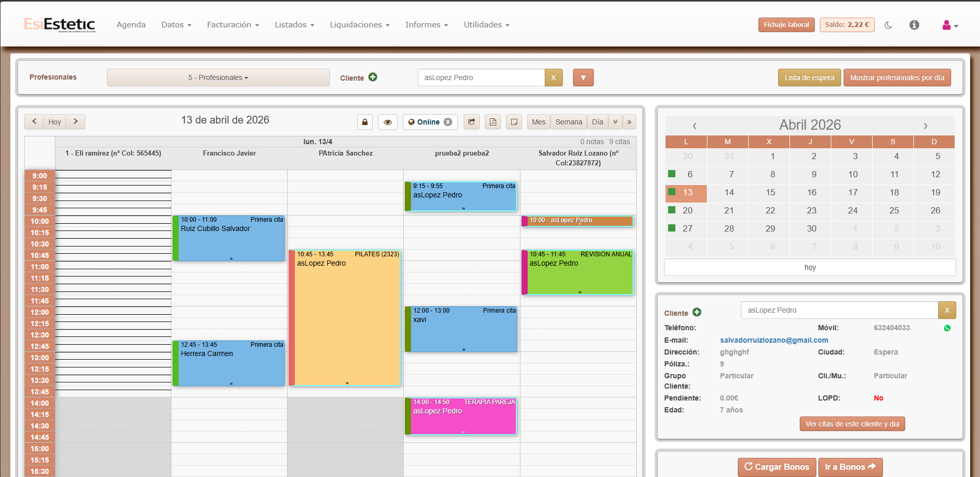Click the lock agenda icon
The image size is (980, 477).
pos(365,122)
